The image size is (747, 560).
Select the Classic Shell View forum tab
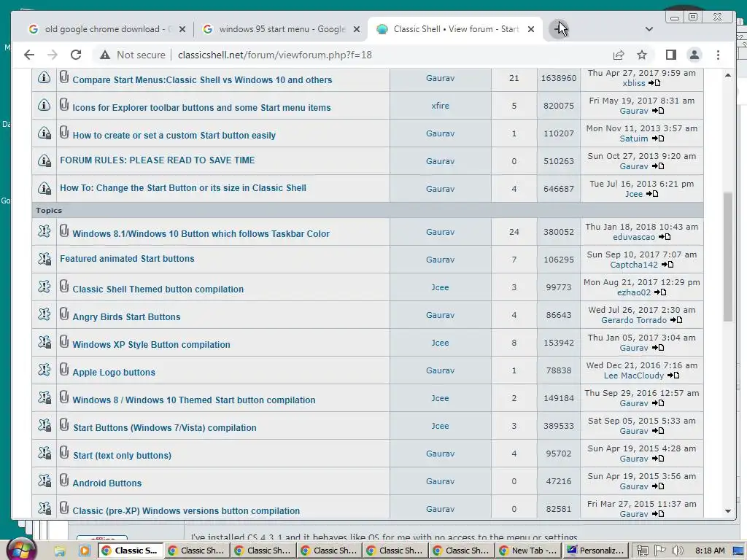[x=455, y=29]
